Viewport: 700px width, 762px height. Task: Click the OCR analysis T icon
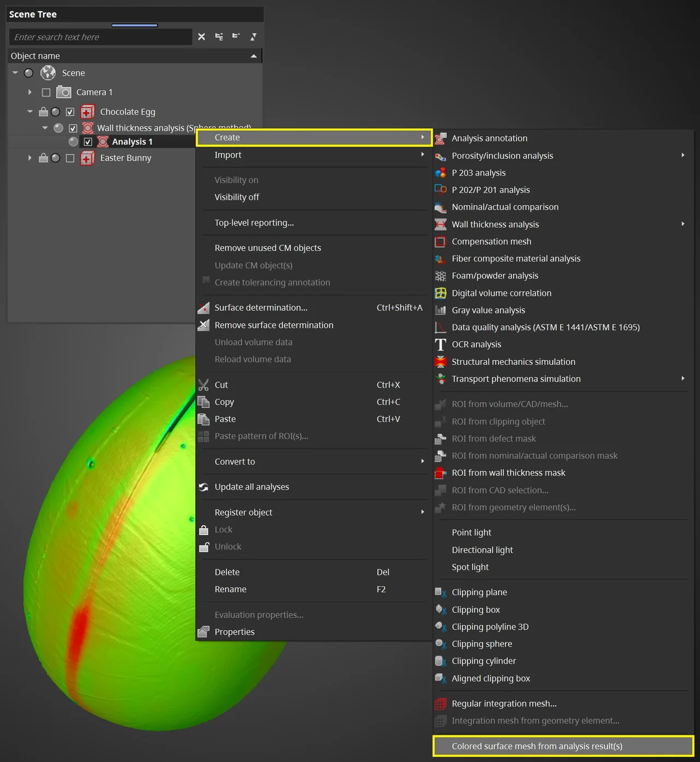tap(441, 345)
